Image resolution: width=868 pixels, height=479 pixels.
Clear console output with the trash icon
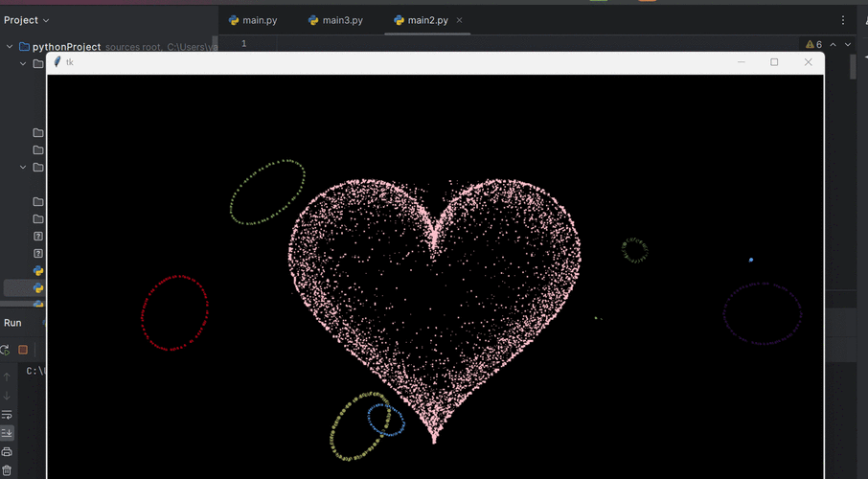point(7,469)
